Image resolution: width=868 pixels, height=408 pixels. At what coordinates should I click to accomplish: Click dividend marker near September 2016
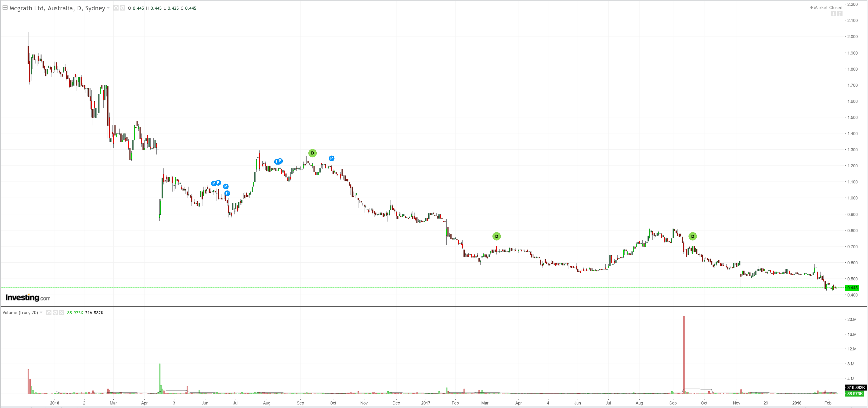312,153
